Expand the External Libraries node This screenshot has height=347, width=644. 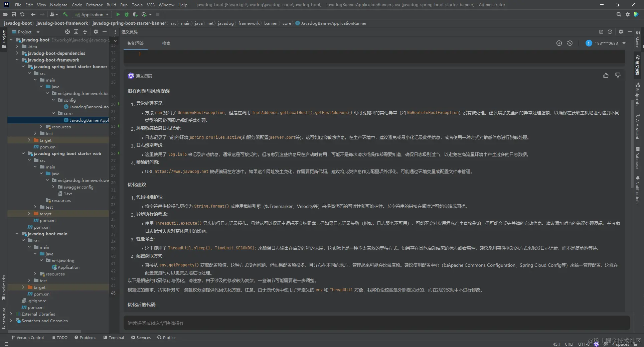(x=11, y=314)
